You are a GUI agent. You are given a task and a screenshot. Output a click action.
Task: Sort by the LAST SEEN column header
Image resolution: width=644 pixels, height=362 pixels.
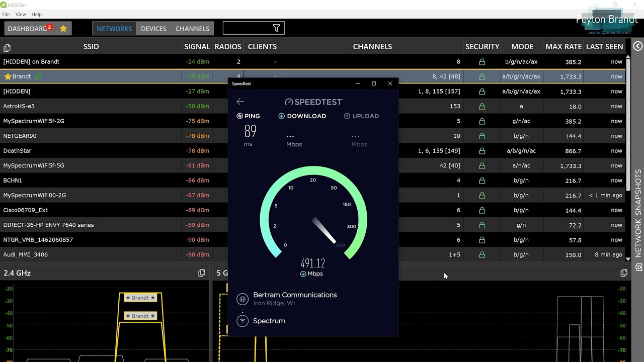tap(605, 46)
